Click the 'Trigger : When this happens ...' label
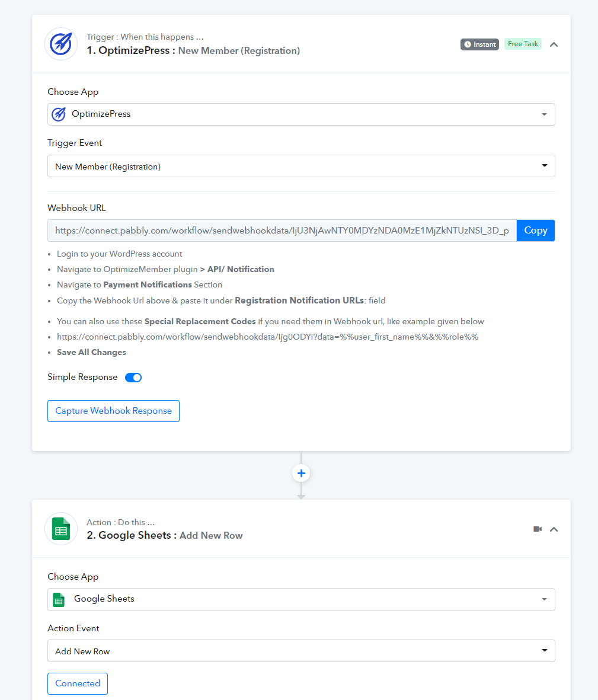 click(x=145, y=37)
